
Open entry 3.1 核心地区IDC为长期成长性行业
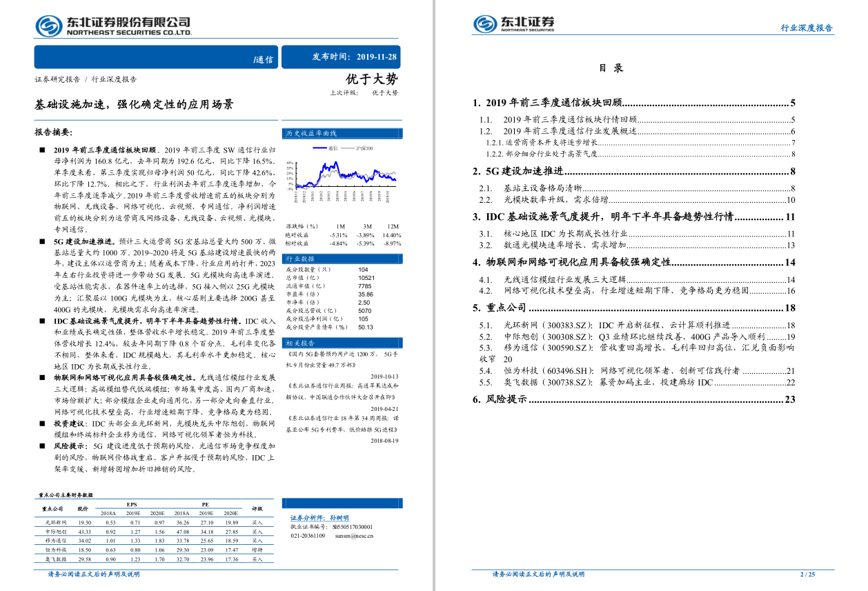[638, 234]
